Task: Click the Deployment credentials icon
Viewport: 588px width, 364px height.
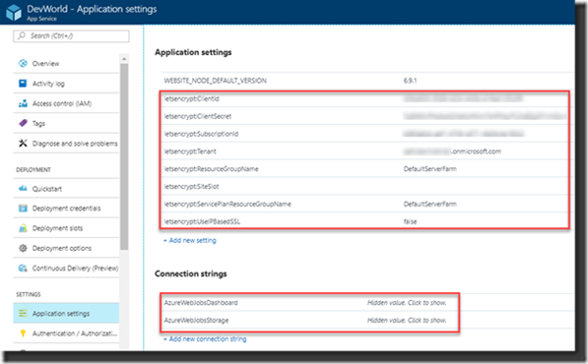Action: [23, 209]
